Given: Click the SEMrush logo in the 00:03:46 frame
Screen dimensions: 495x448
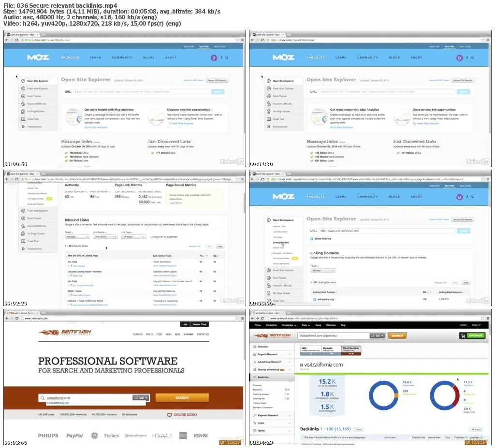Looking at the screenshot, I should click(x=65, y=332).
